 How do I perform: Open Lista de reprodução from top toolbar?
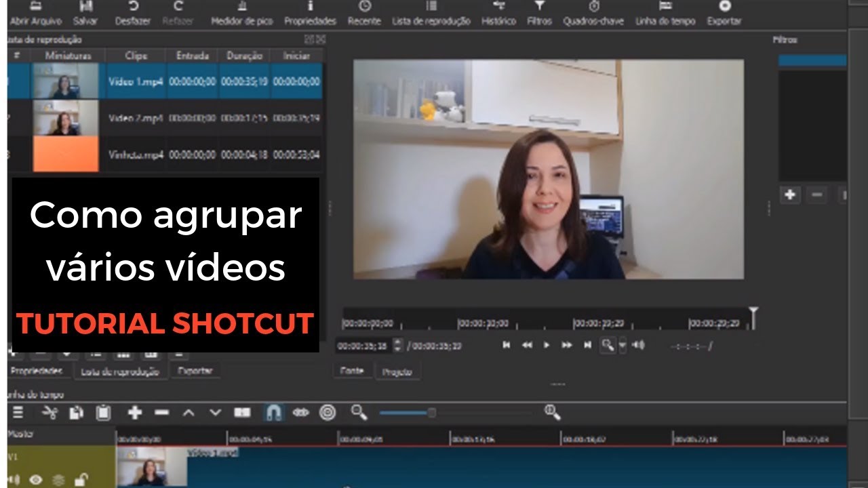pyautogui.click(x=431, y=14)
